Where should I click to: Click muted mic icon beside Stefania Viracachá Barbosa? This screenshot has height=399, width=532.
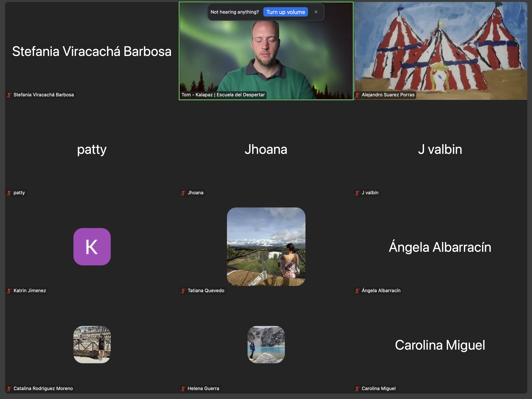pos(9,95)
